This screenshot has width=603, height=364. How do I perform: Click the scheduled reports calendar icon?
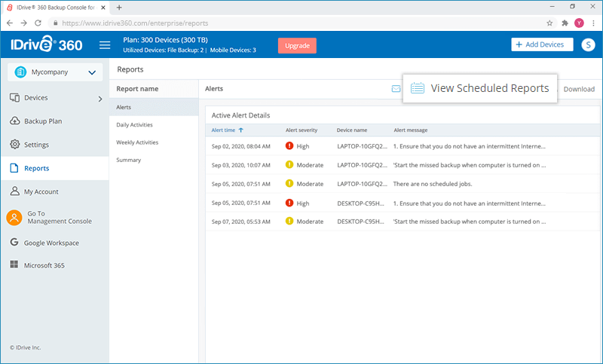click(418, 88)
